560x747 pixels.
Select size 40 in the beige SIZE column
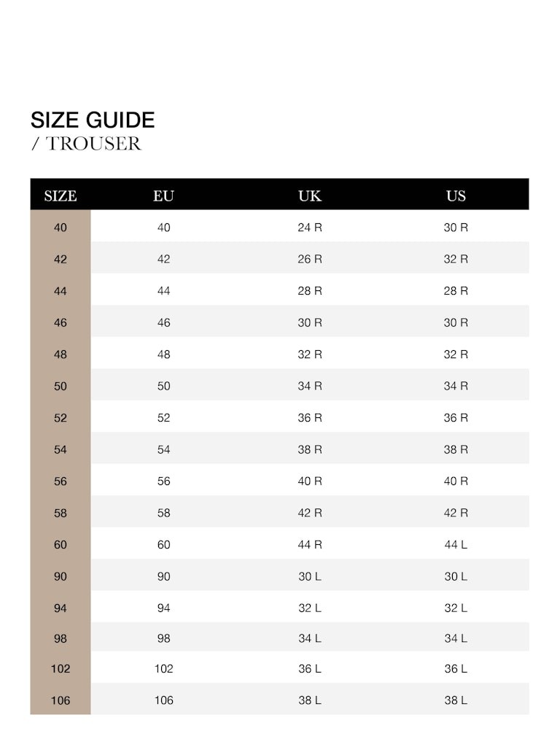tap(61, 228)
